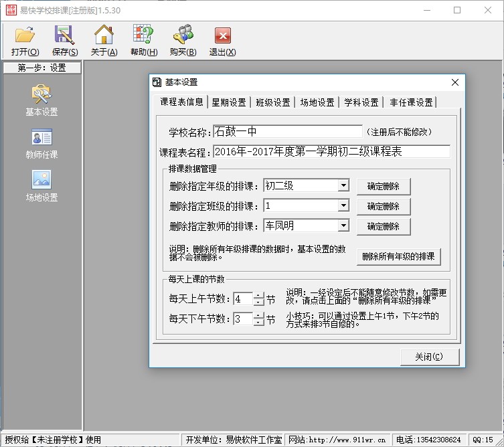Switch to the 星期设置 tab
The height and width of the screenshot is (447, 504).
click(x=228, y=102)
